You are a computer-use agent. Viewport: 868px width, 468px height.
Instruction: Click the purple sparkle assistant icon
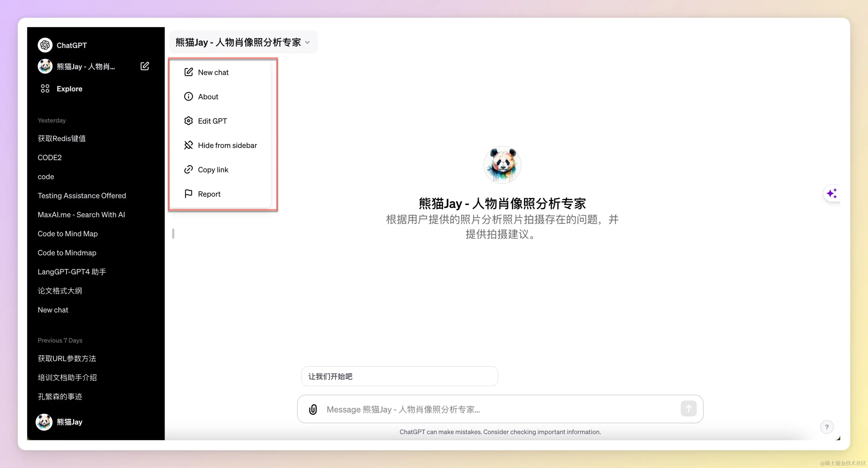click(x=831, y=193)
